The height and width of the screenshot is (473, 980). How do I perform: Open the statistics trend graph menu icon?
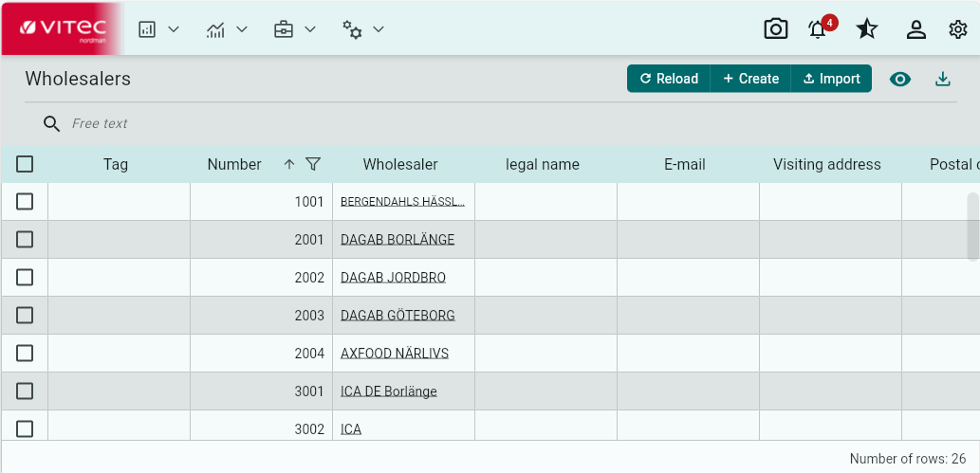tap(215, 29)
